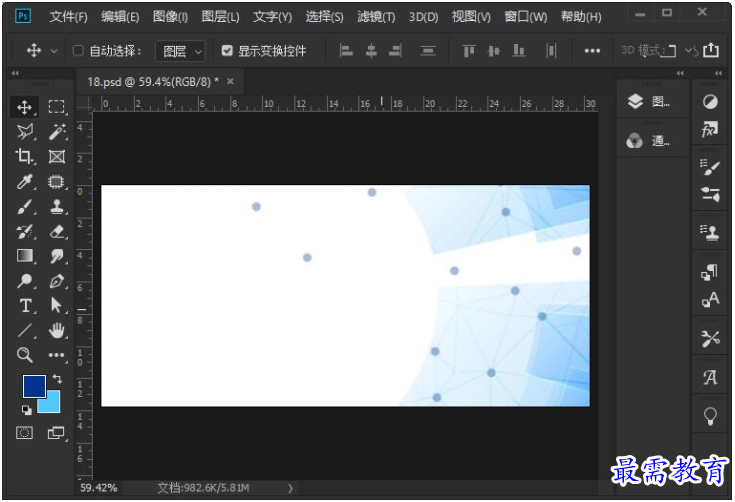Select the Pen tool
735x502 pixels.
pyautogui.click(x=57, y=281)
